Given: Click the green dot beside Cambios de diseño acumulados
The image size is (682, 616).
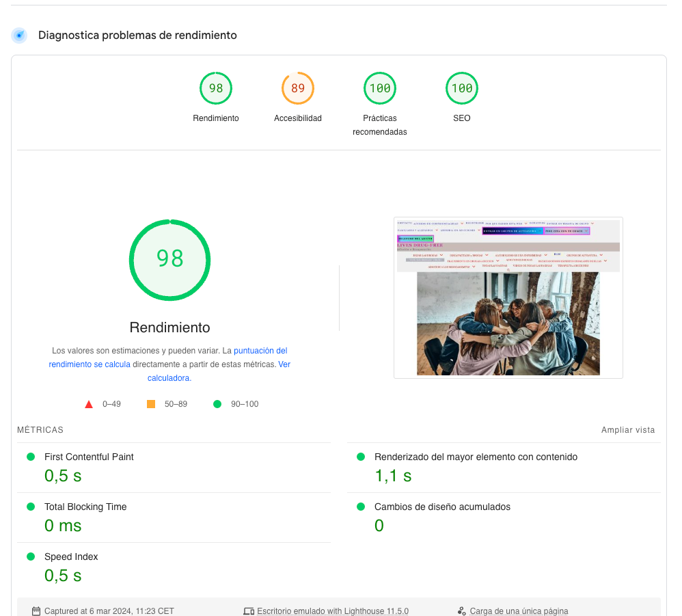Looking at the screenshot, I should pos(361,507).
